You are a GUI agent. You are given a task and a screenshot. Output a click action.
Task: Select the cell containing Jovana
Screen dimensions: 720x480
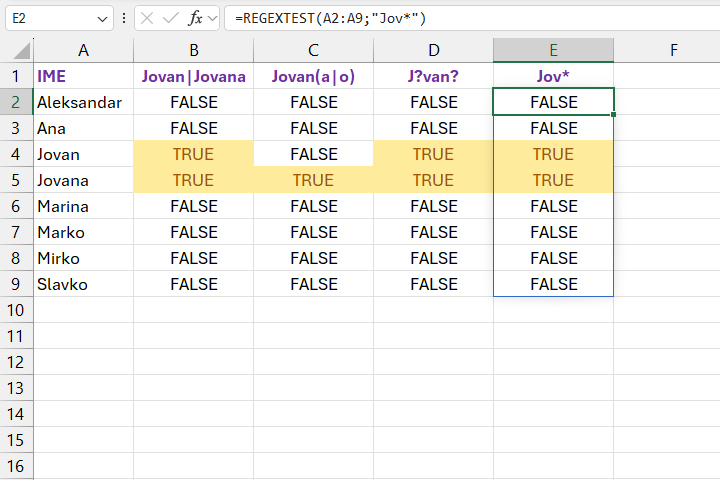pyautogui.click(x=83, y=180)
